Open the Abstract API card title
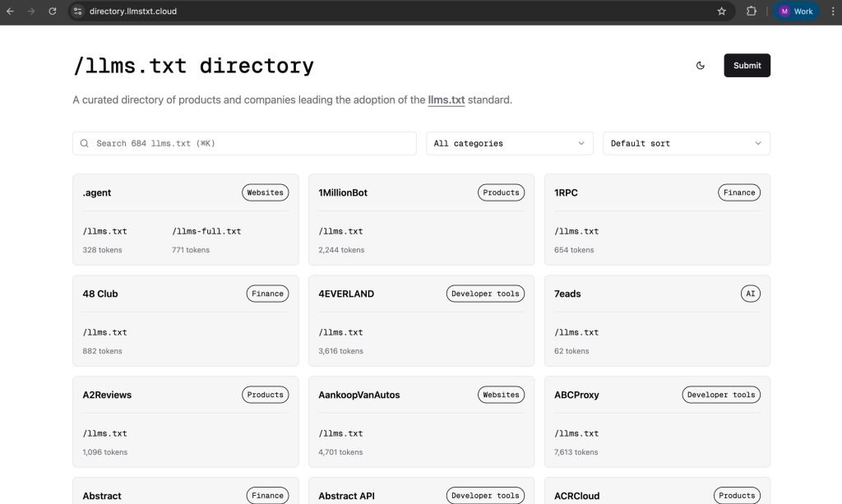The image size is (842, 504). point(346,496)
